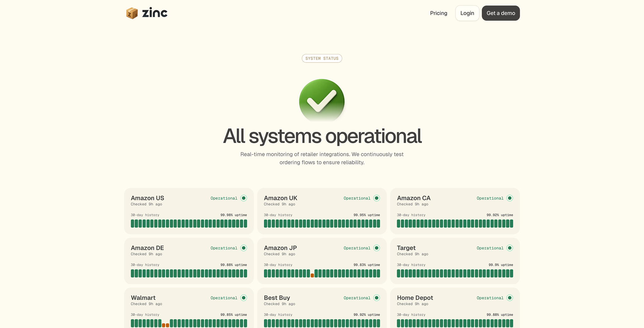Select the orange incident bar in Amazon JP history
The image size is (644, 328).
(x=312, y=276)
